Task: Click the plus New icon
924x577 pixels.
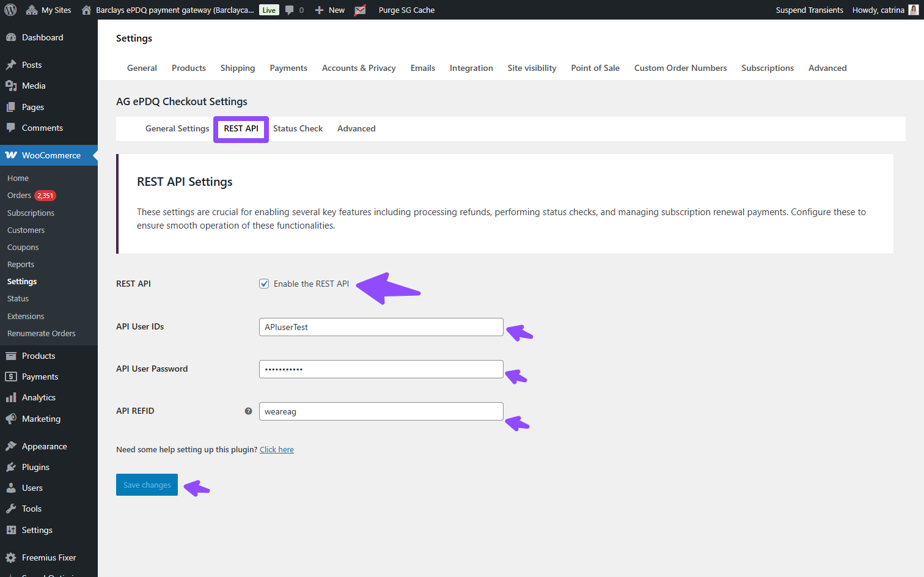Action: click(319, 10)
